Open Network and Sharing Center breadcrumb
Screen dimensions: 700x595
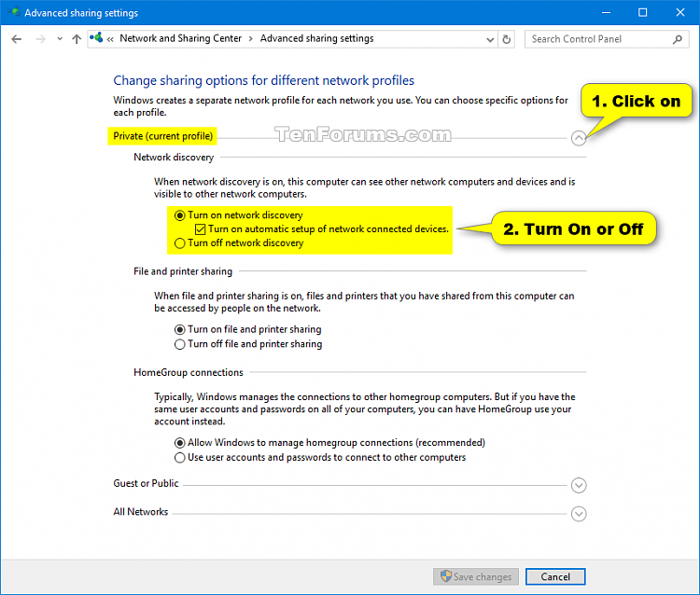point(180,38)
